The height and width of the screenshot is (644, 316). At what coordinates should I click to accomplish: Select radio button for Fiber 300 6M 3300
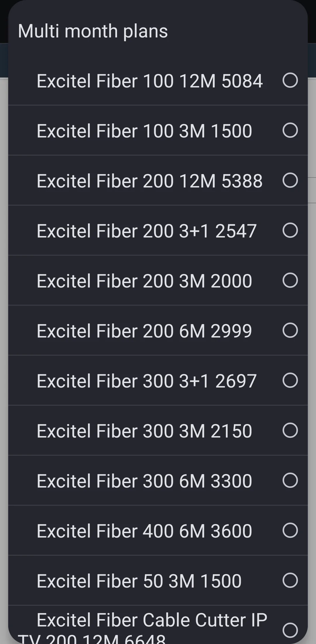point(290,481)
